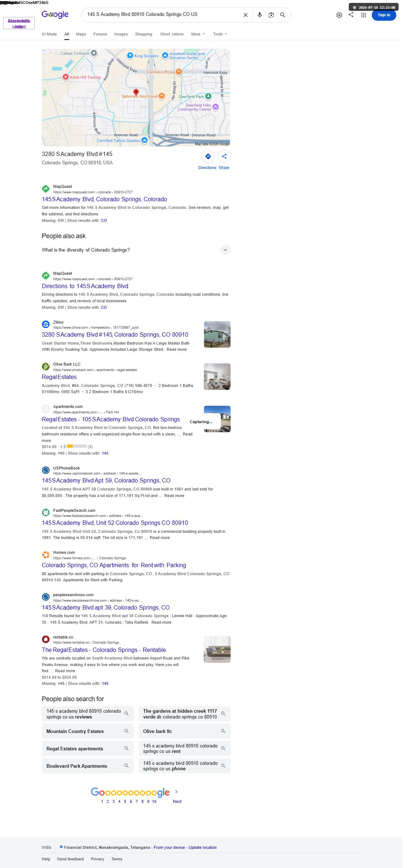Click 'Update location' in footer
This screenshot has width=407, height=868.
(x=202, y=847)
